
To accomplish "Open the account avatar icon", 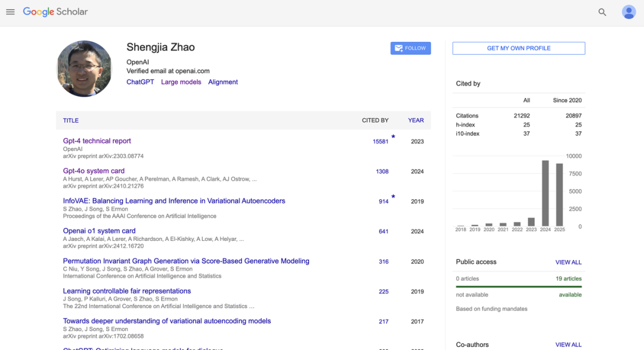I will point(628,12).
